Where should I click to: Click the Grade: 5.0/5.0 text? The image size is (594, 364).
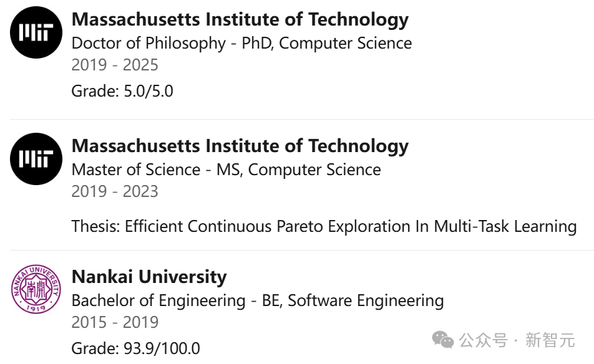[122, 91]
